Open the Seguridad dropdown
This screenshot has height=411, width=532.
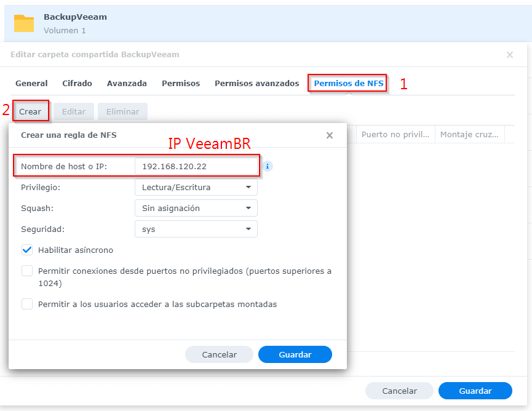coord(196,229)
